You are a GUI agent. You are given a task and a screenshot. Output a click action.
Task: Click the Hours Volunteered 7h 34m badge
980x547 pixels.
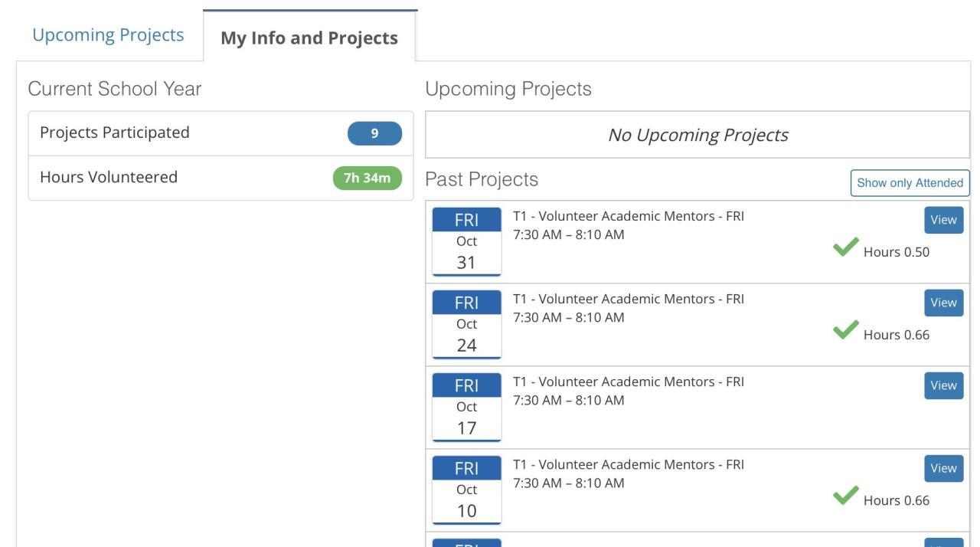(367, 178)
